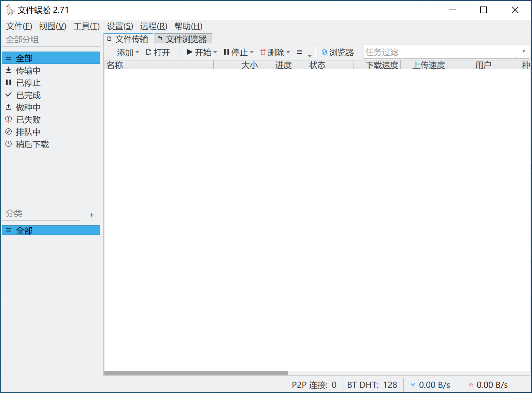Select 已停止 (stopped) in the sidebar
Viewport: 532px width, 393px height.
pos(51,83)
